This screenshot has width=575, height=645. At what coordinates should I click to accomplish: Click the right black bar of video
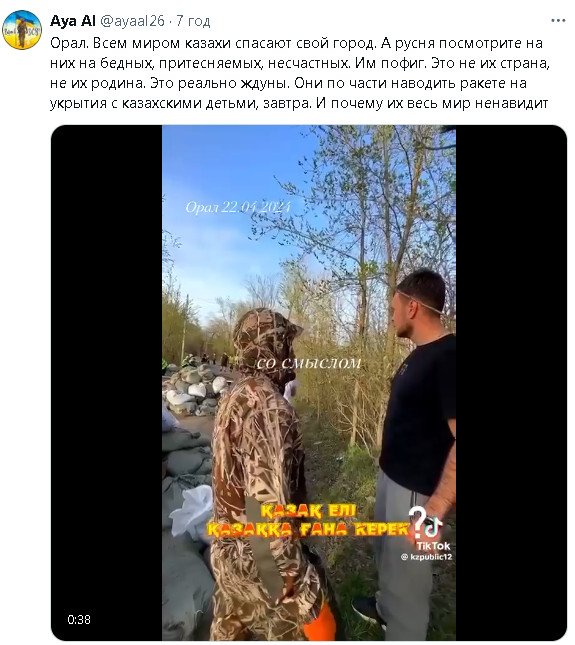click(x=511, y=383)
